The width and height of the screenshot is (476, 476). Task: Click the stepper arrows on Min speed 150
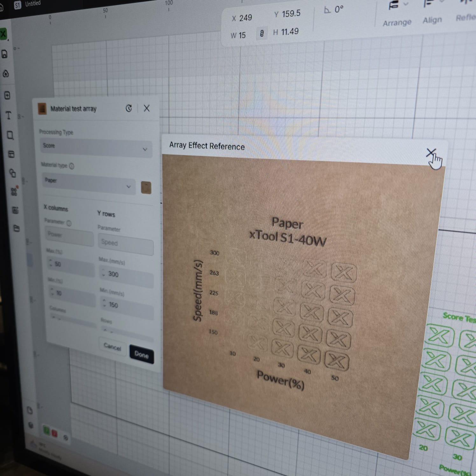point(104,303)
